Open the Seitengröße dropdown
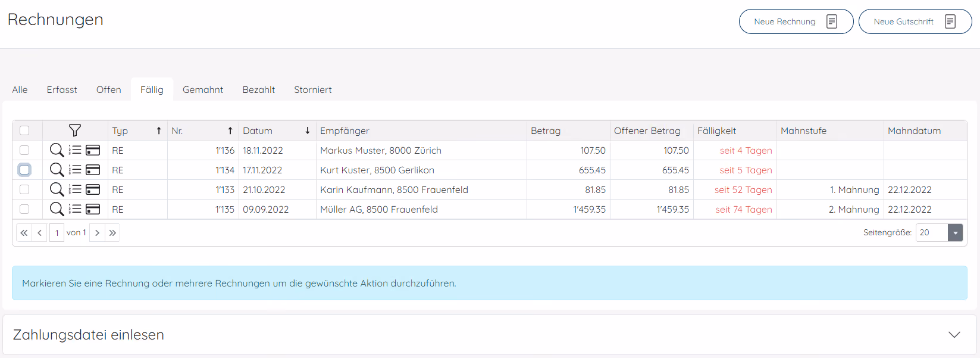The image size is (980, 358). coord(955,233)
